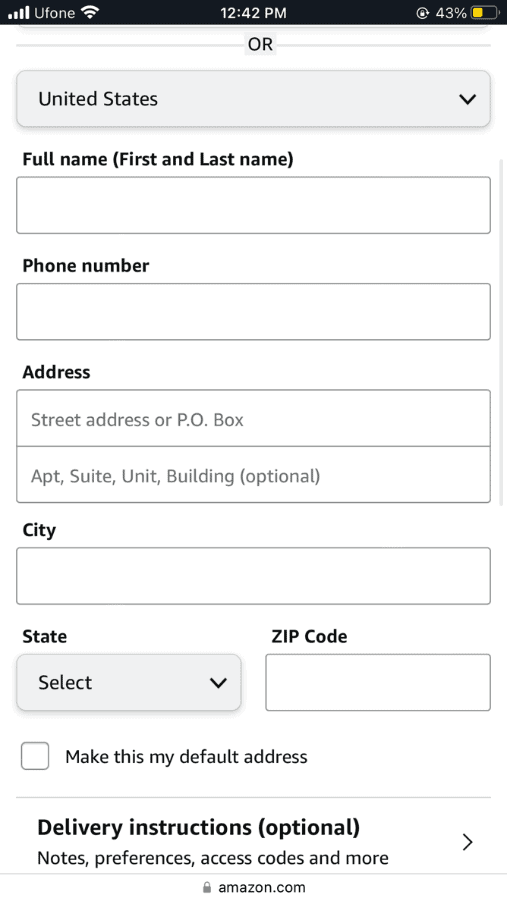Viewport: 507px width, 901px height.
Task: Tap the cellular signal bars icon
Action: 18,13
